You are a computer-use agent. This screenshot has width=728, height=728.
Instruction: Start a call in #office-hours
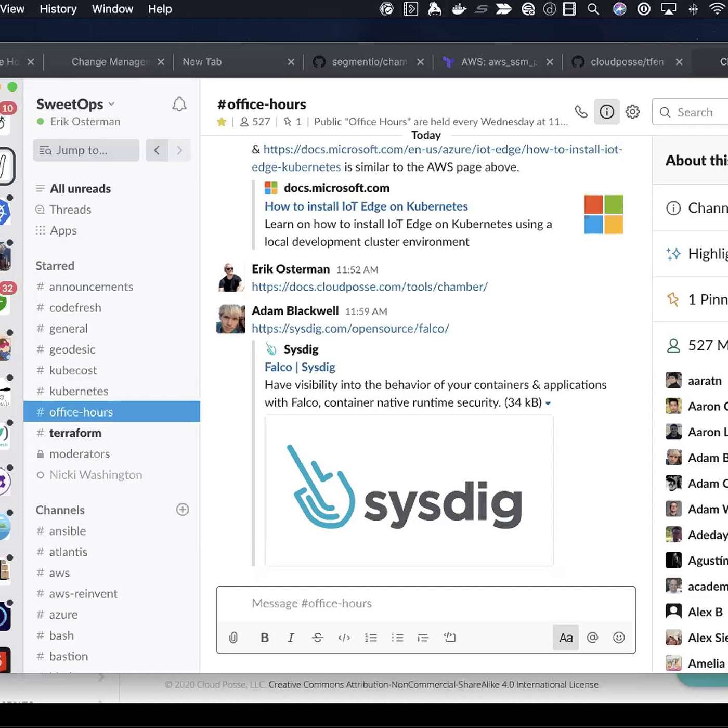click(x=581, y=112)
